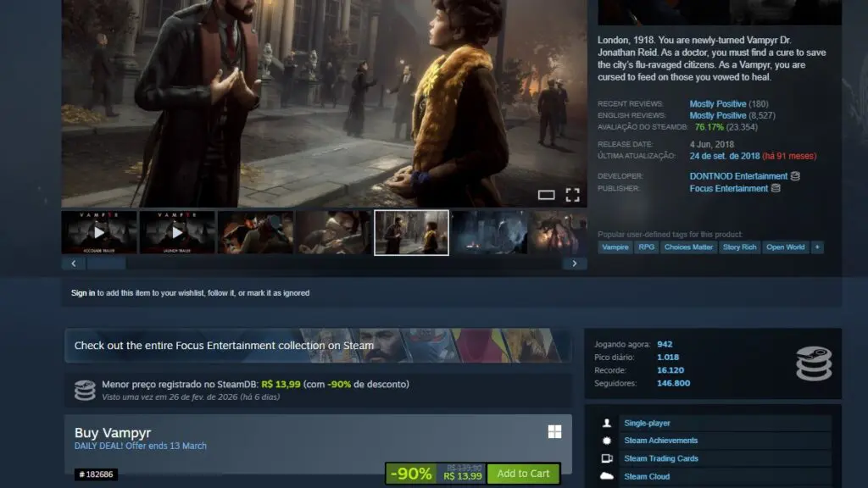Open SteamDB icon beside DONTNOD Entertainment
The height and width of the screenshot is (488, 868).
point(793,176)
